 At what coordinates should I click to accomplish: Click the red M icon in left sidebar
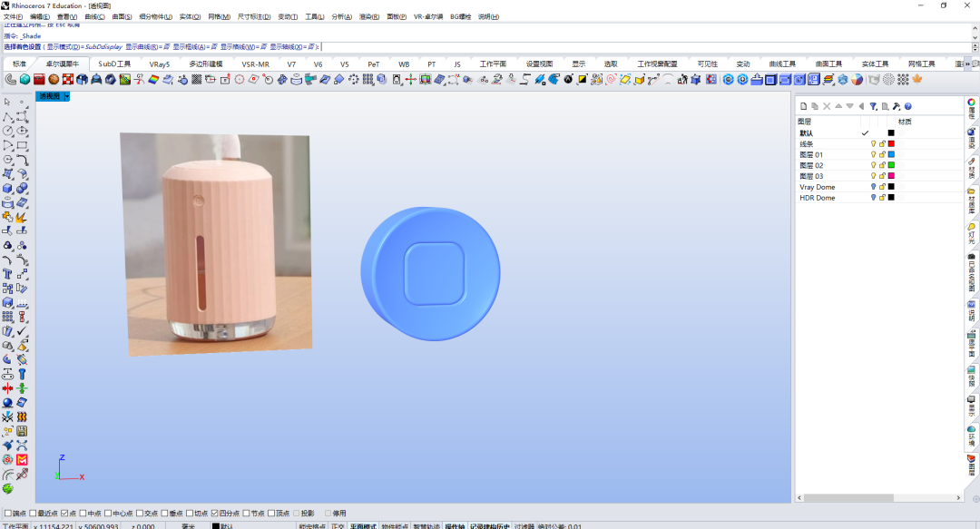pos(22,460)
